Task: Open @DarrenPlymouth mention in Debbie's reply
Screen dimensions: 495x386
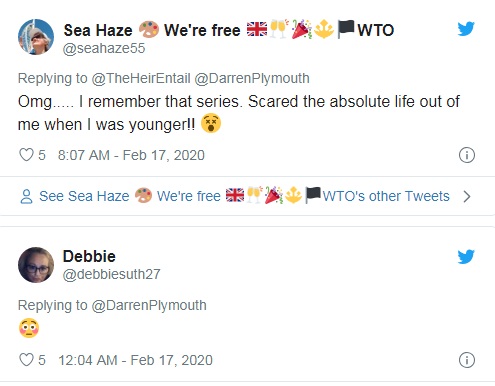Action: 149,305
